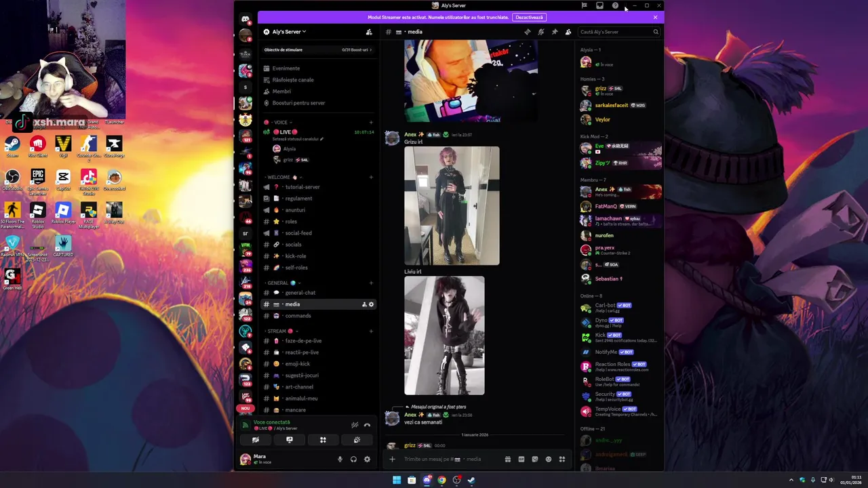
Task: Open Google Chrome from the taskbar
Action: click(441, 480)
